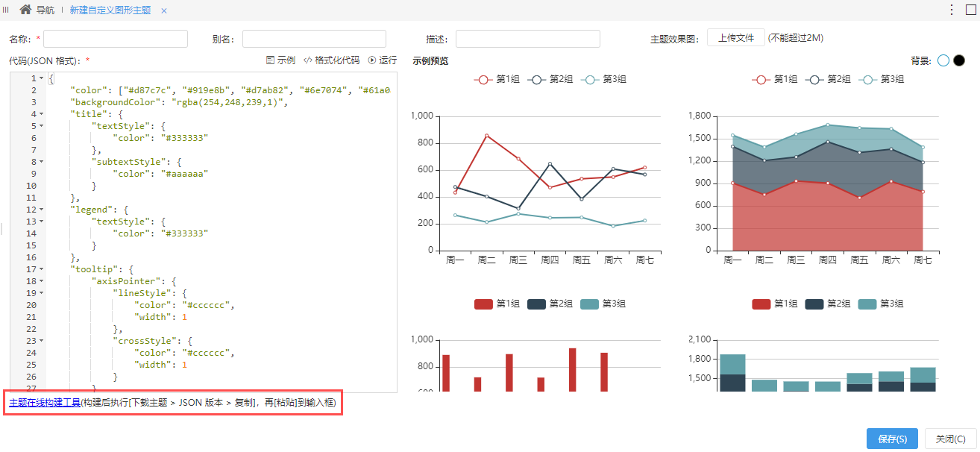Click the 保存(S) button

(892, 439)
